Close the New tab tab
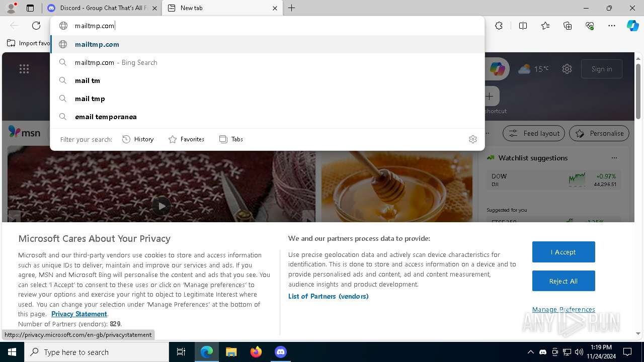The height and width of the screenshot is (362, 644). point(275,8)
